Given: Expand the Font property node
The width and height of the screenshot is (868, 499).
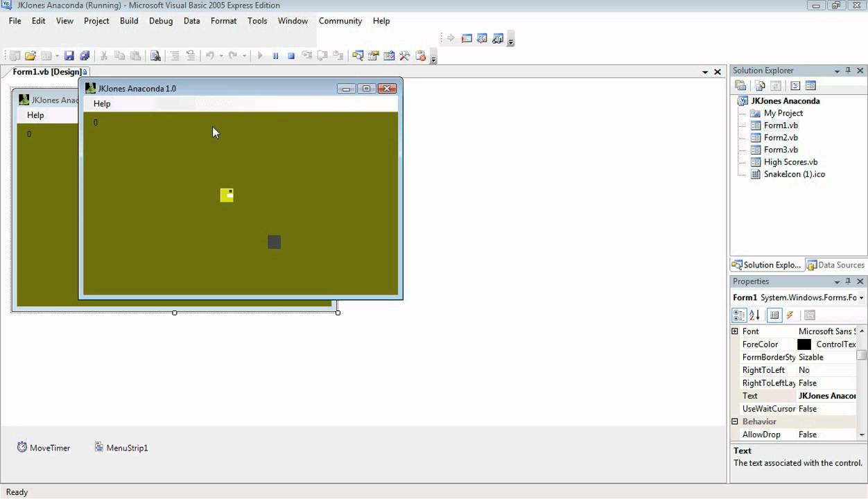Looking at the screenshot, I should point(735,331).
